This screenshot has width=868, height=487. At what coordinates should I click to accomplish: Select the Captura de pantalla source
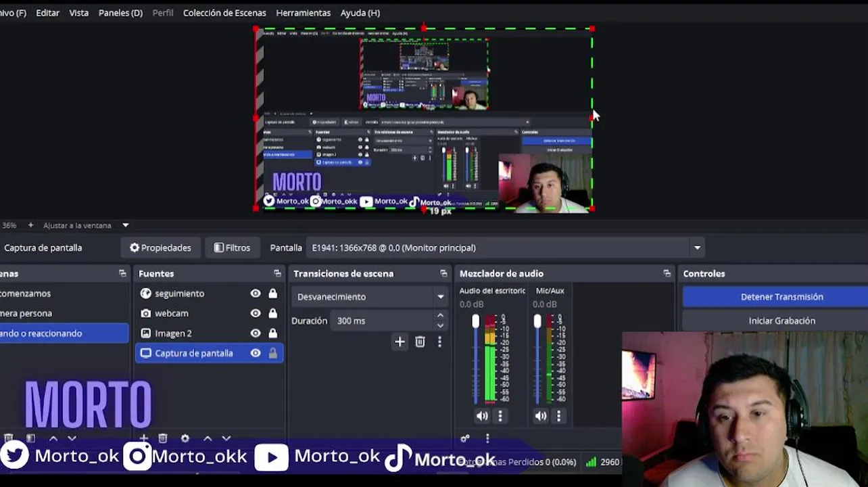193,353
